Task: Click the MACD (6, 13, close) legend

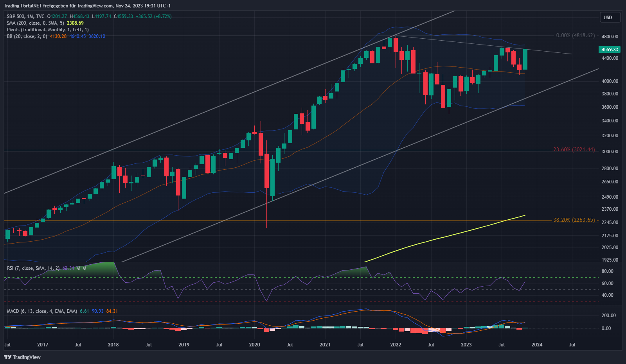Action: tap(42, 311)
